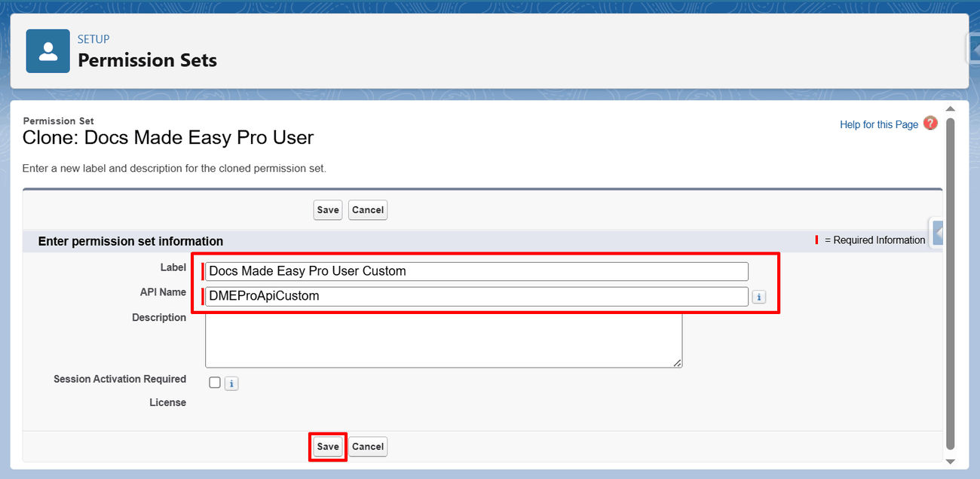This screenshot has height=479, width=980.
Task: Click the top Save button
Action: click(328, 210)
